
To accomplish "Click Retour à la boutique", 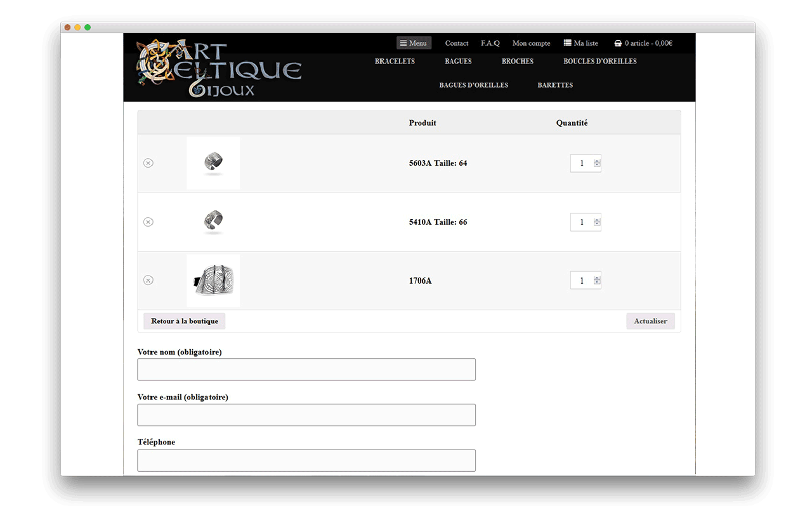I will pos(185,321).
